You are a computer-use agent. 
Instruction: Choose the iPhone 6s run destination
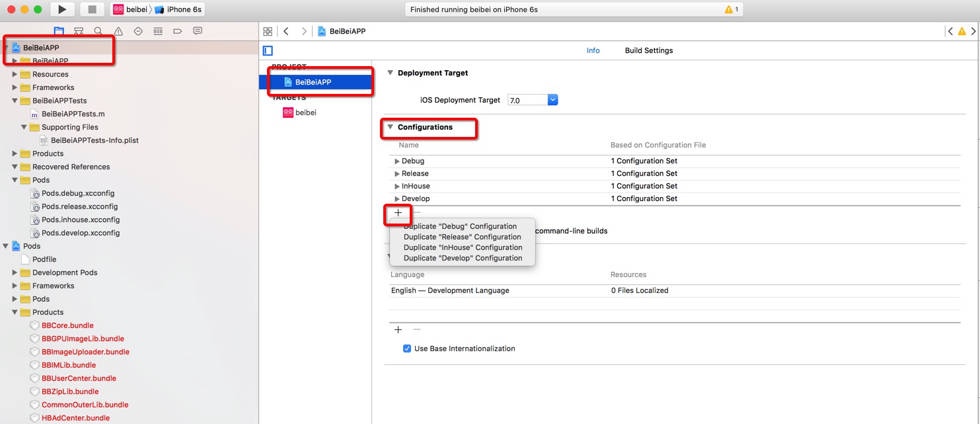click(178, 9)
